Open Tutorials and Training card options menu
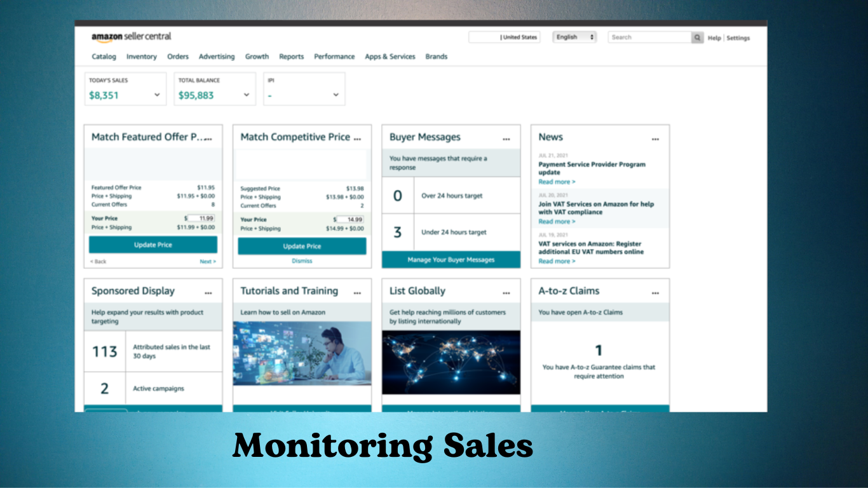This screenshot has height=488, width=868. click(x=357, y=293)
